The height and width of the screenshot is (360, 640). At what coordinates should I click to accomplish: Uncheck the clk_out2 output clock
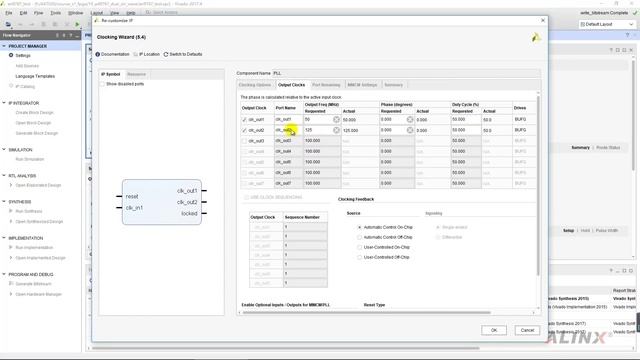tap(244, 130)
